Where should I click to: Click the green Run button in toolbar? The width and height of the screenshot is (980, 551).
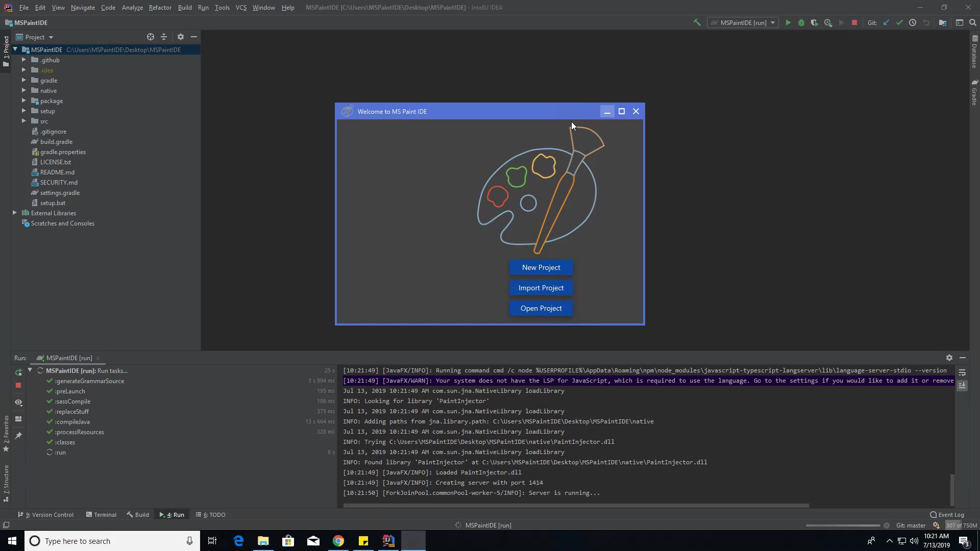(x=788, y=22)
